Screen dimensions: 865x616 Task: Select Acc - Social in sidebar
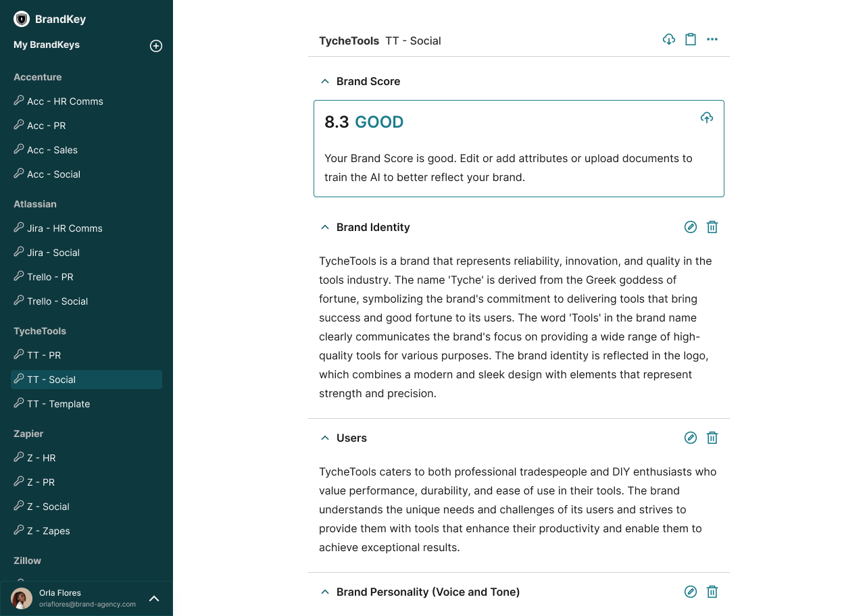pos(86,174)
